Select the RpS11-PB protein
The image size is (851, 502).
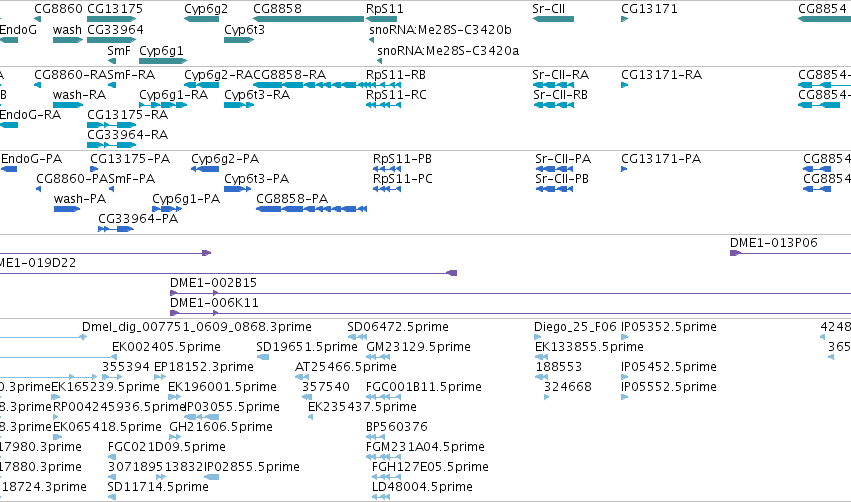coord(387,169)
